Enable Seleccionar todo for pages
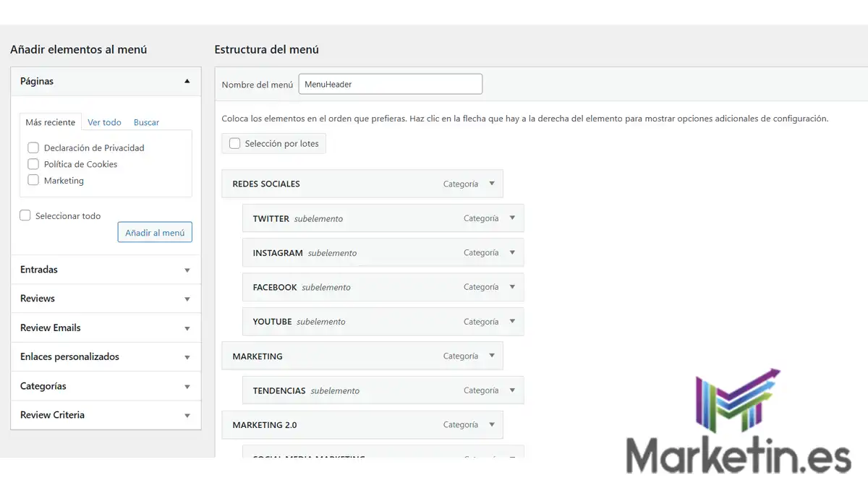The width and height of the screenshot is (868, 488). (25, 215)
